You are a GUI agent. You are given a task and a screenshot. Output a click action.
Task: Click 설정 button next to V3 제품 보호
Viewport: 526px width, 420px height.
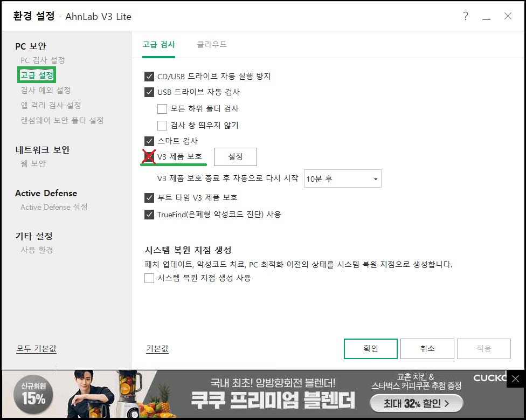[236, 157]
